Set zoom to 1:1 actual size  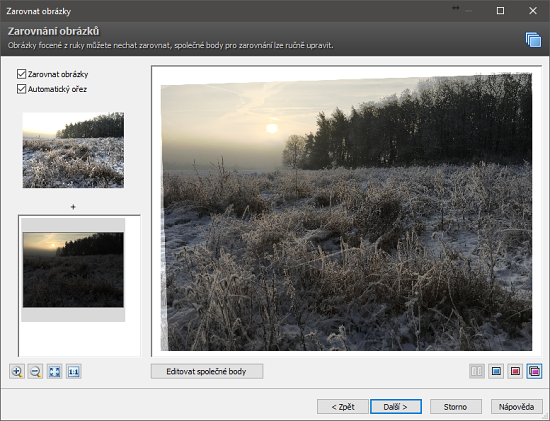tap(73, 371)
